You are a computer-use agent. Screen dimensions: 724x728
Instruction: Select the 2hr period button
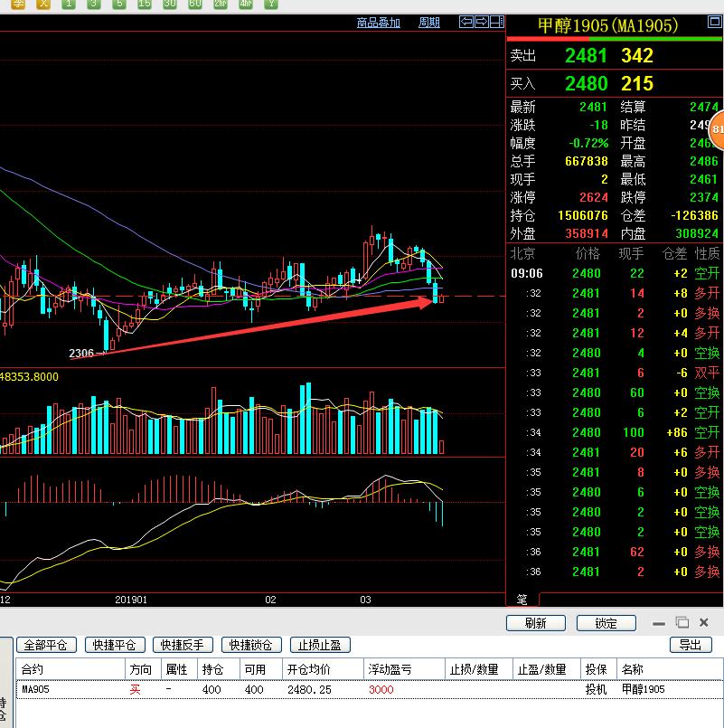221,5
